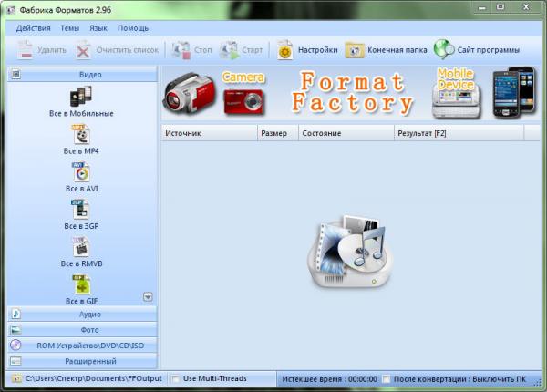Click the Стоп label text
This screenshot has height=392, width=547.
coord(202,50)
